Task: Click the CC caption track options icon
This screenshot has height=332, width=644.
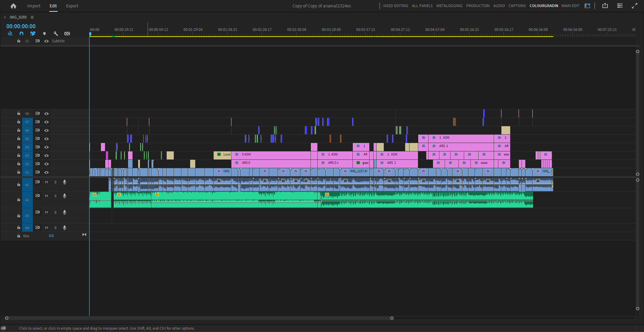Action: click(x=67, y=34)
